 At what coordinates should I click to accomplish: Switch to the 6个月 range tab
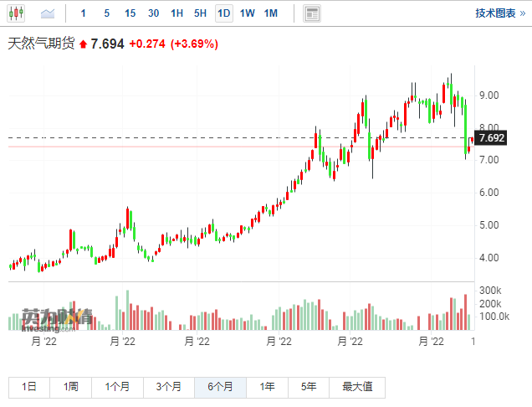[220, 387]
